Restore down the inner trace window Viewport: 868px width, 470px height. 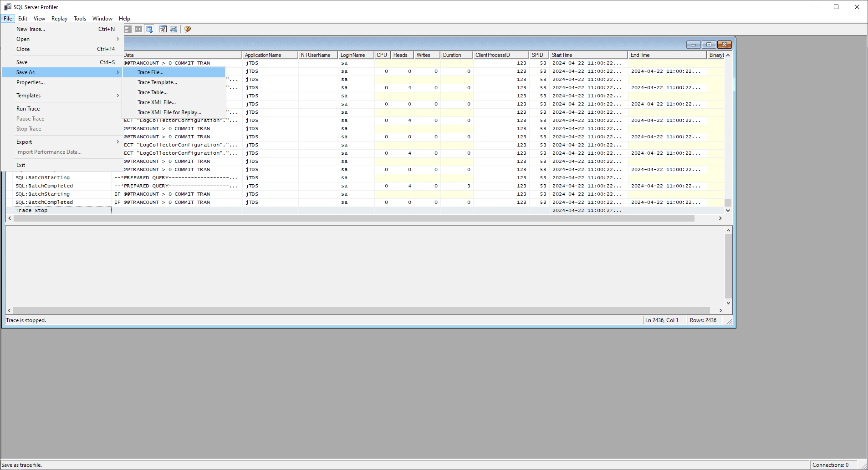[709, 45]
